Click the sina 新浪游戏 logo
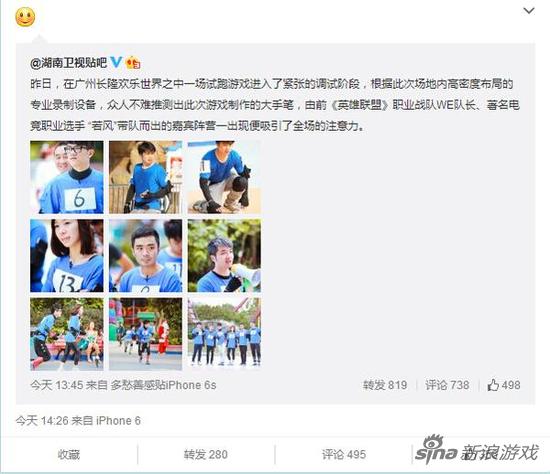The width and height of the screenshot is (550, 474). coord(477,449)
